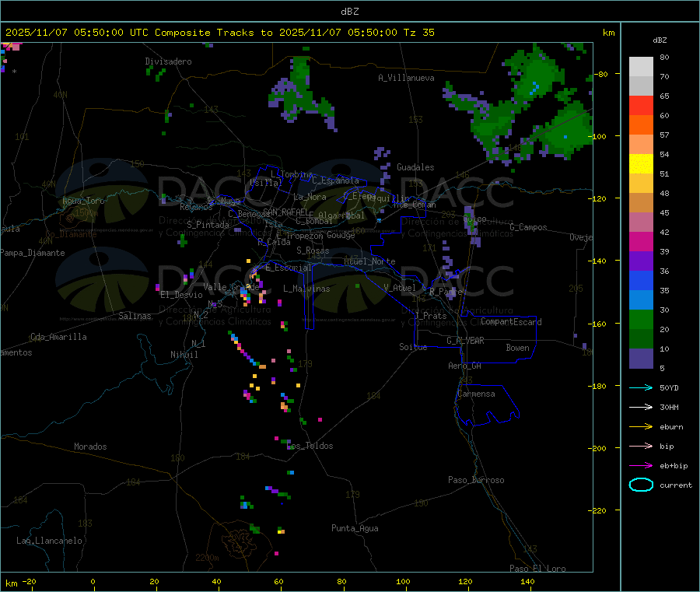This screenshot has width=700, height=592.
Task: Click the yellow eburn arrow icon
Action: point(641,426)
